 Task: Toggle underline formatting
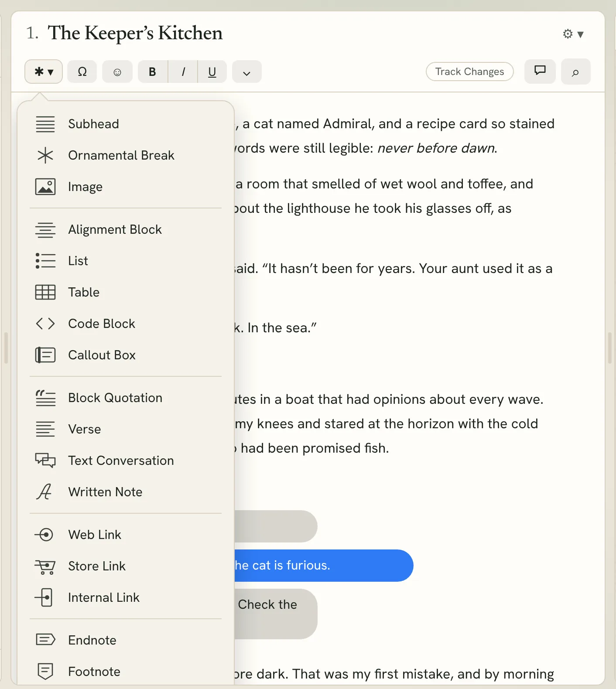tap(212, 72)
